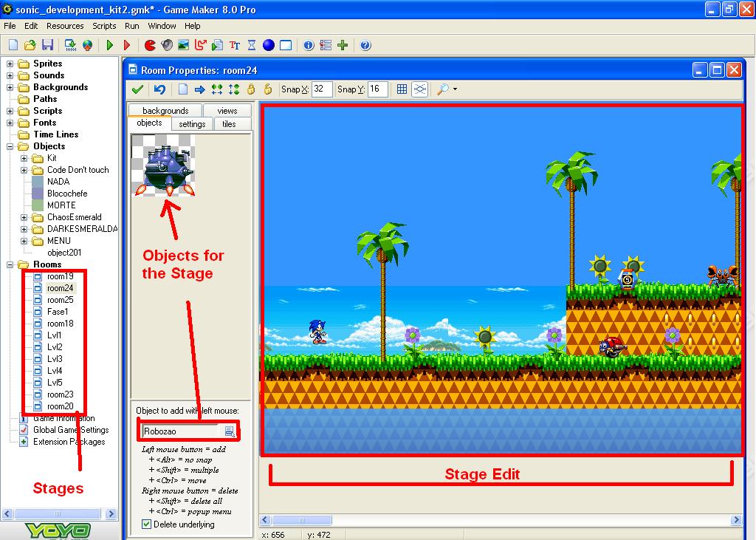
Task: Expand the Sounds folder
Action: (x=10, y=75)
